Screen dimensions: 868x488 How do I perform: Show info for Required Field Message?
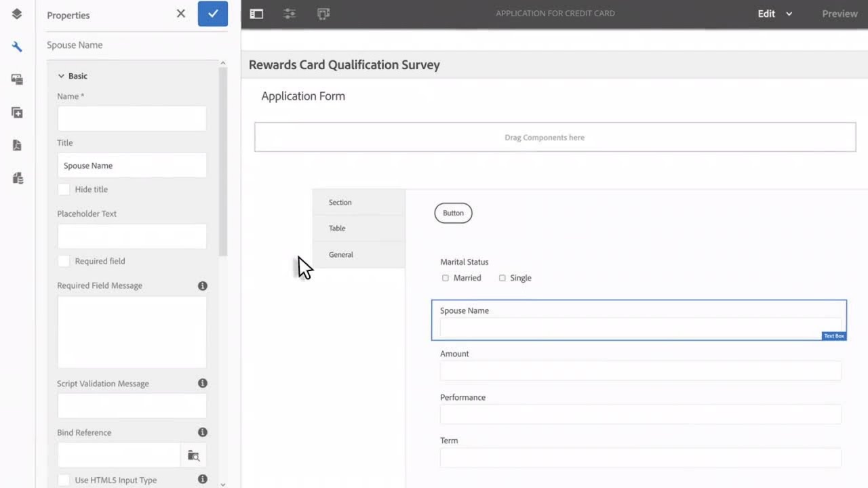[202, 286]
